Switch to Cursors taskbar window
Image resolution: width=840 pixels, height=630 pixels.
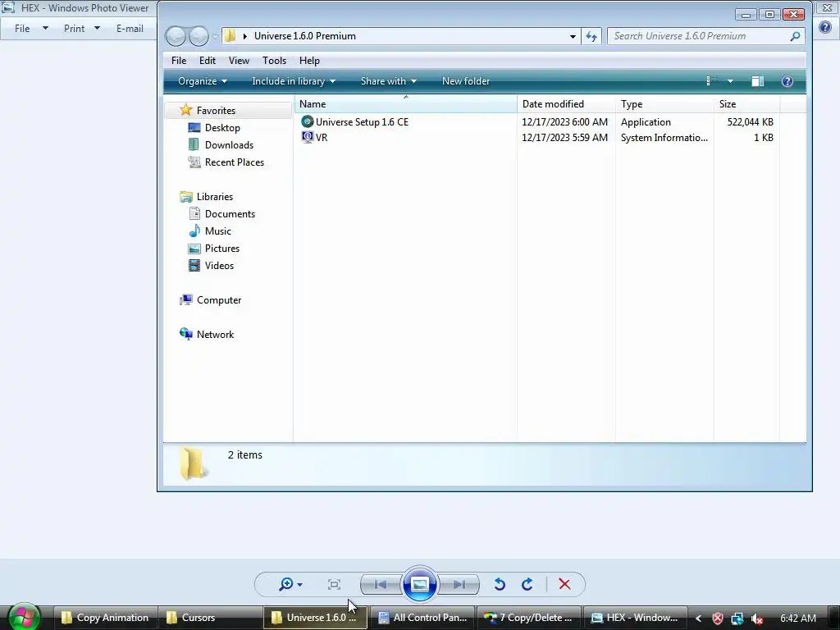(x=209, y=617)
